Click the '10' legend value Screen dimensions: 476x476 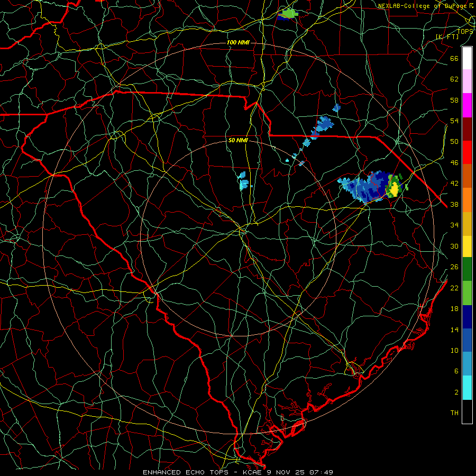[454, 350]
